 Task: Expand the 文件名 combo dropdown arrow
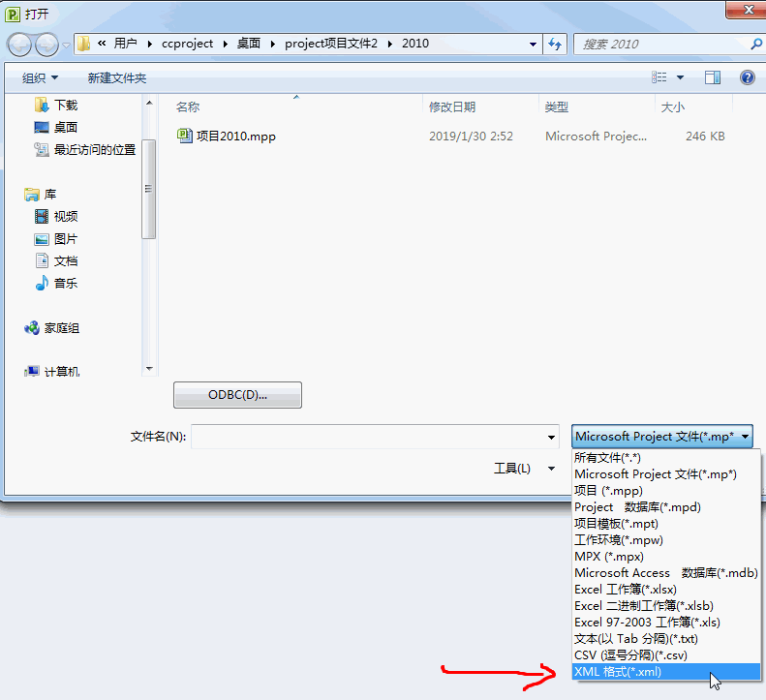(x=551, y=437)
